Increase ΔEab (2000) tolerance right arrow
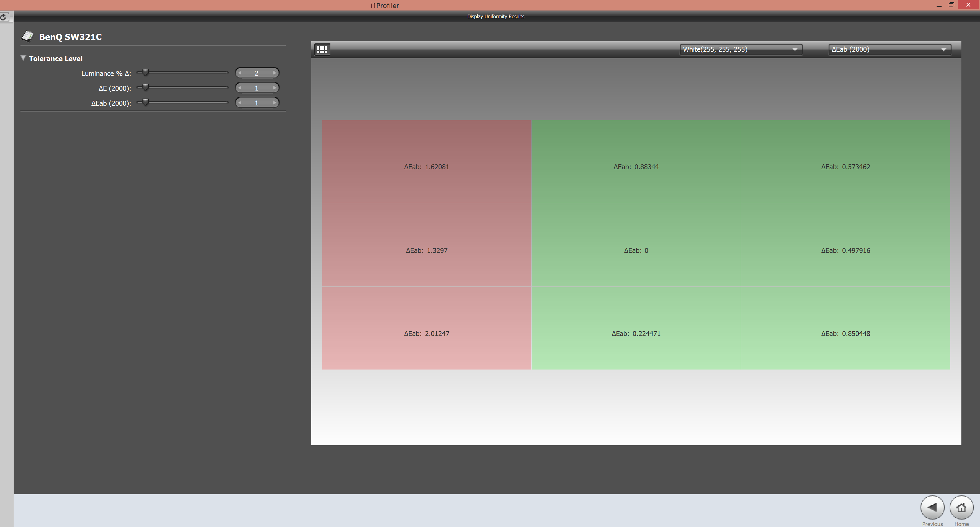980x527 pixels. [274, 103]
